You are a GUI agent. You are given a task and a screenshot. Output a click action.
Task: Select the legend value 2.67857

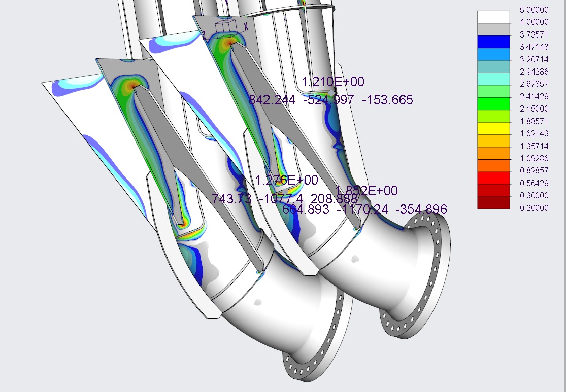[x=534, y=84]
